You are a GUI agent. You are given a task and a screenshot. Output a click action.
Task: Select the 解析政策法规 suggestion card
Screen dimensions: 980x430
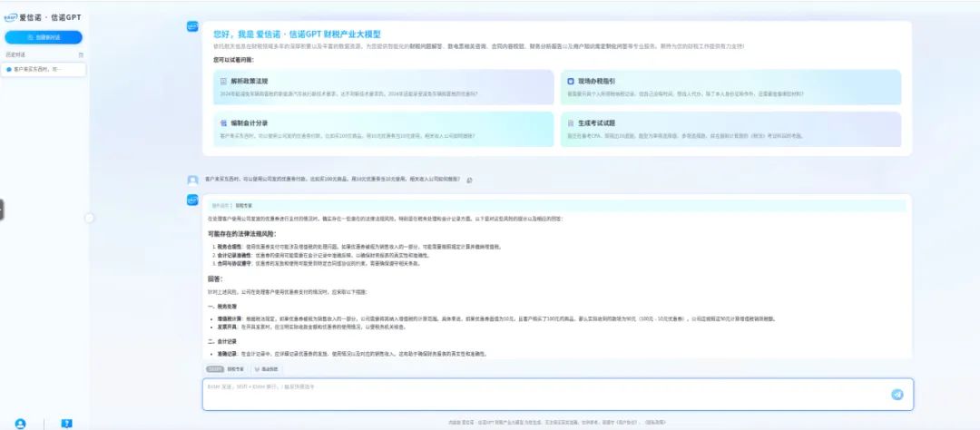[x=383, y=87]
